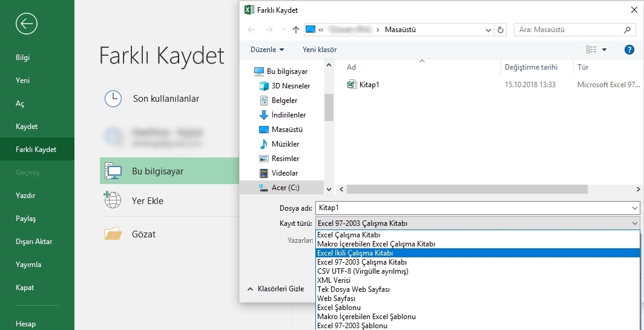This screenshot has height=330, width=644.
Task: Select Aç in the green sidebar
Action: (x=20, y=104)
